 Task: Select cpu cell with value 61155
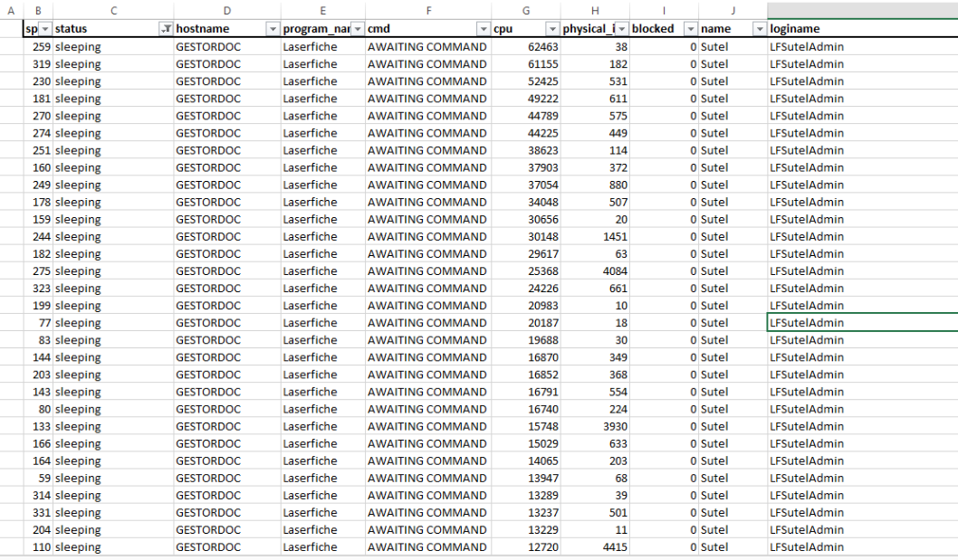click(526, 64)
